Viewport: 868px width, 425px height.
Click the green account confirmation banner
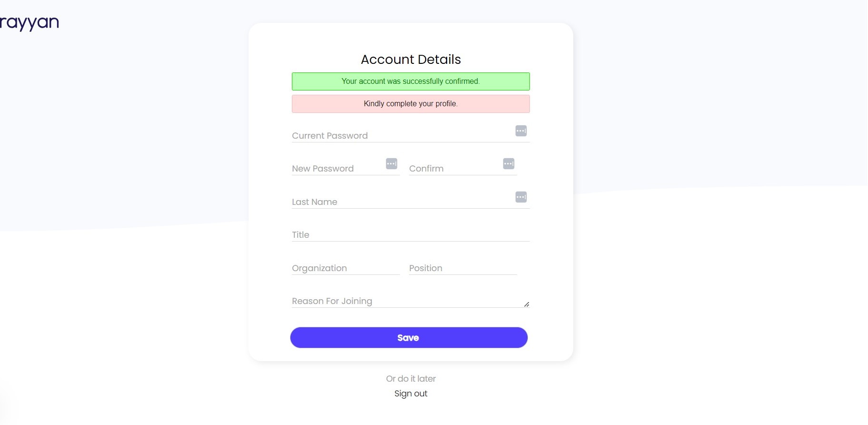tap(410, 81)
